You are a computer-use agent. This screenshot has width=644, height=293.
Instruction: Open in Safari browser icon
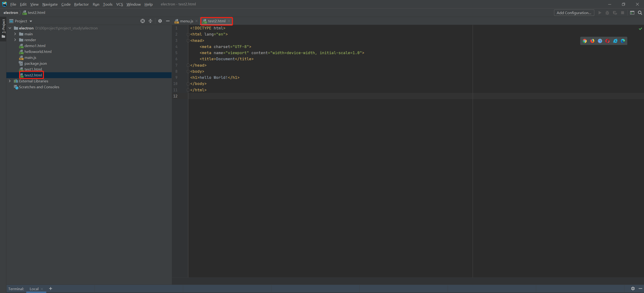(x=600, y=41)
